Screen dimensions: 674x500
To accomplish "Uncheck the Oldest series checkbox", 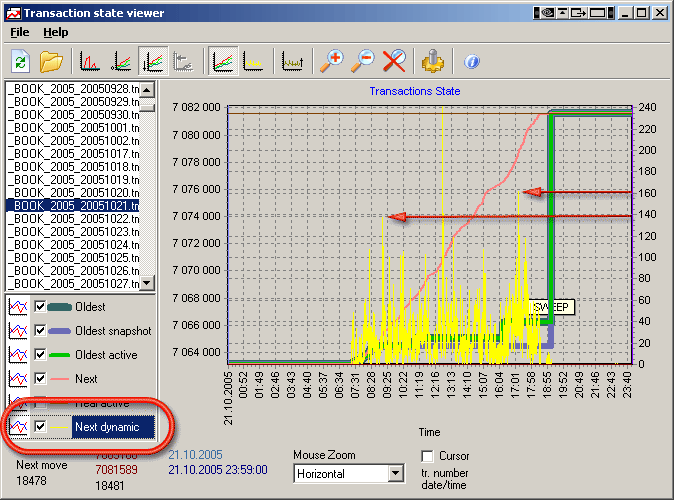I will (40, 307).
